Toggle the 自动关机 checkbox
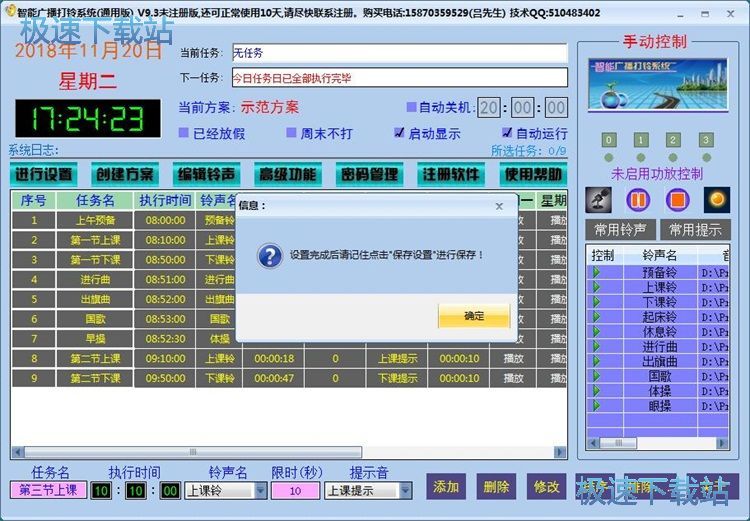 coord(411,107)
